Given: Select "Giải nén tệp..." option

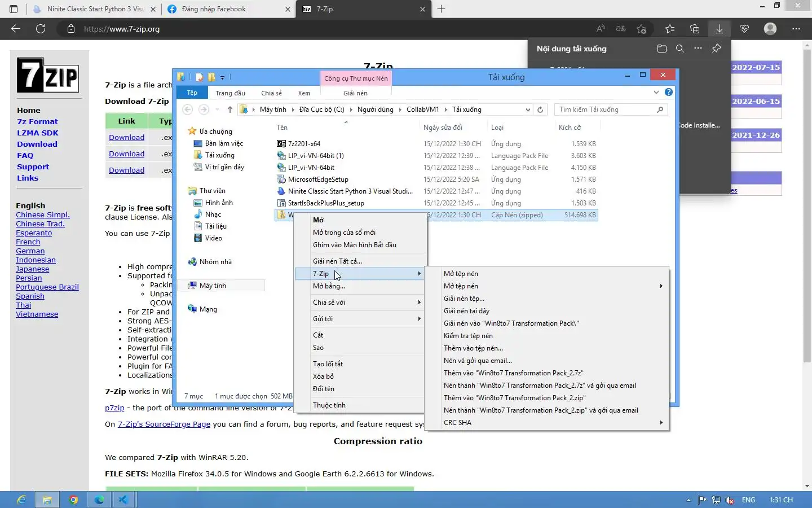Looking at the screenshot, I should (464, 299).
